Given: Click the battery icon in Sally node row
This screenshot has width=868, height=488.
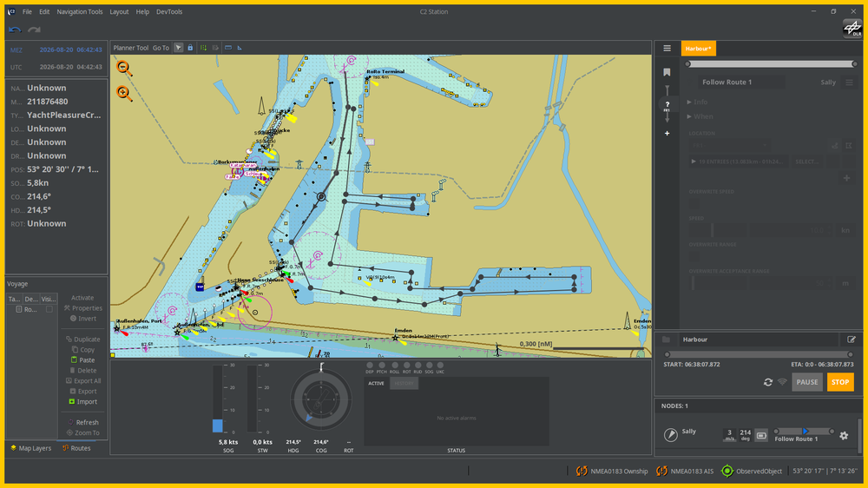Looking at the screenshot, I should point(761,436).
